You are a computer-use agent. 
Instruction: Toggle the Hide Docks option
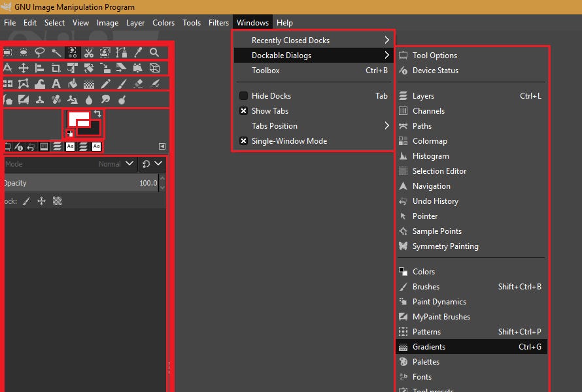coord(273,95)
